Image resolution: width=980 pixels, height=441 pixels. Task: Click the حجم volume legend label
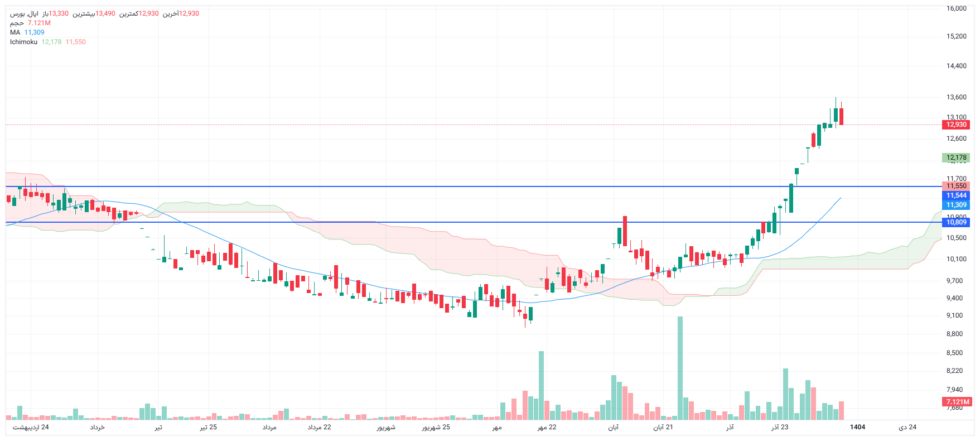(17, 23)
